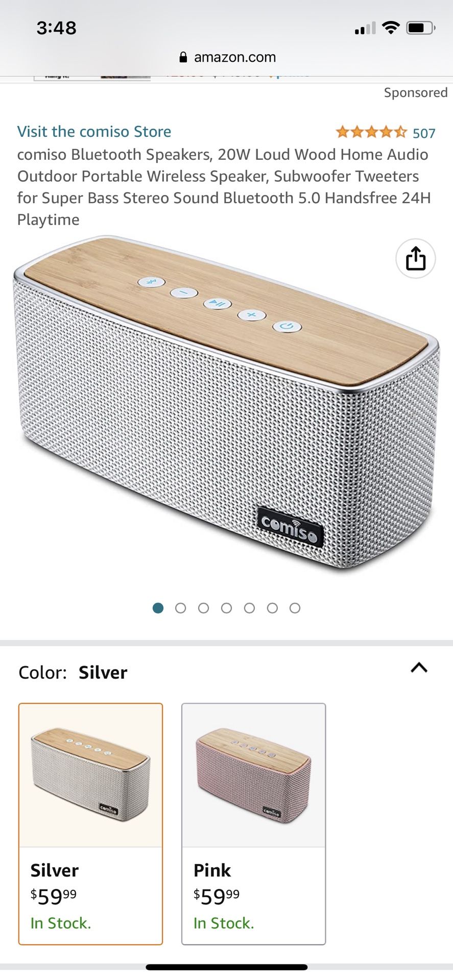Open Visit the comiso Store link
The image size is (453, 980).
pyautogui.click(x=94, y=131)
